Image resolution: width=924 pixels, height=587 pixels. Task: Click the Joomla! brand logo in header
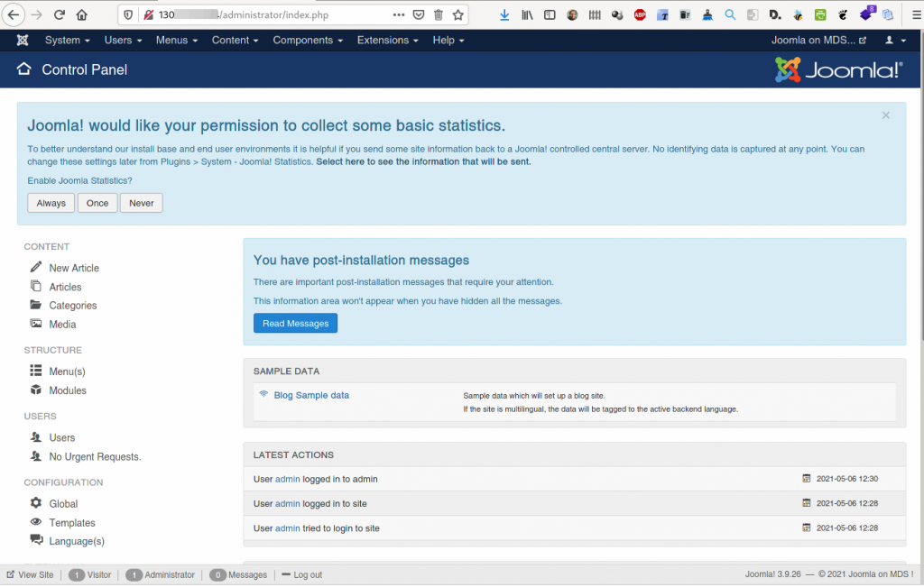tap(838, 69)
